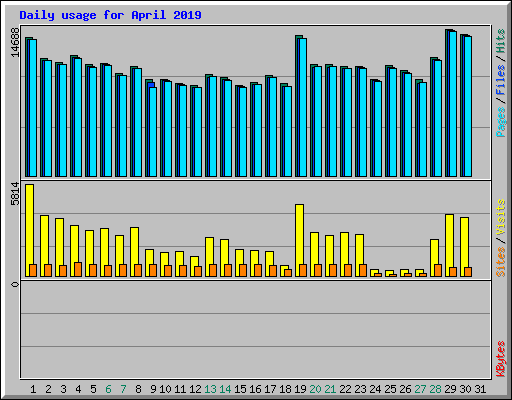Screen dimensions: 512x400
Task: Click day label 2 on x-axis
Action: (48, 389)
